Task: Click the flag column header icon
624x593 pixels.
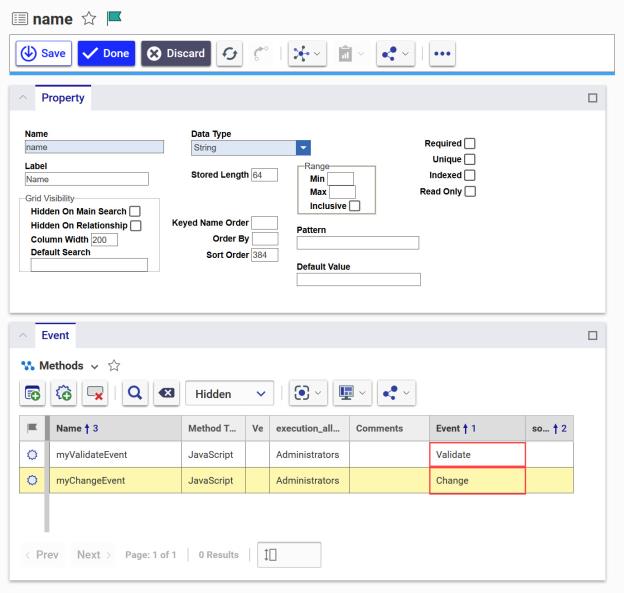Action: (x=32, y=428)
